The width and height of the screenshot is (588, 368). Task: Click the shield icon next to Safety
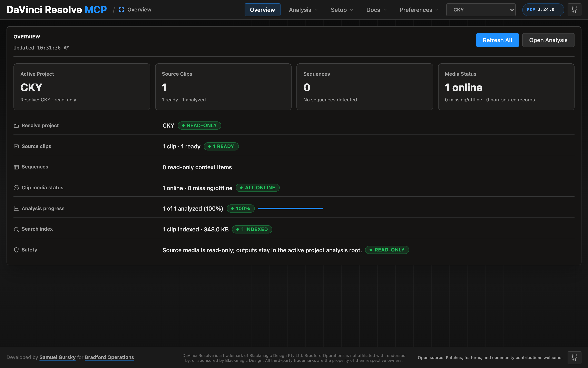pyautogui.click(x=16, y=250)
